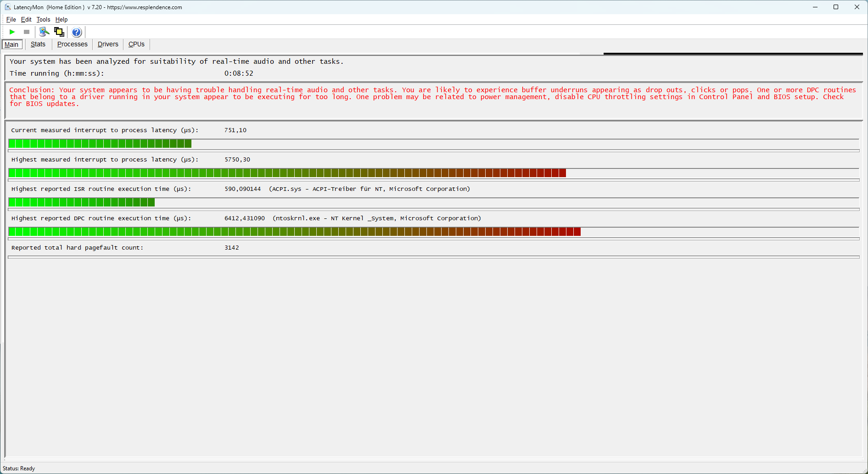The image size is (868, 474).
Task: Switch to the Stats tab
Action: 38,44
